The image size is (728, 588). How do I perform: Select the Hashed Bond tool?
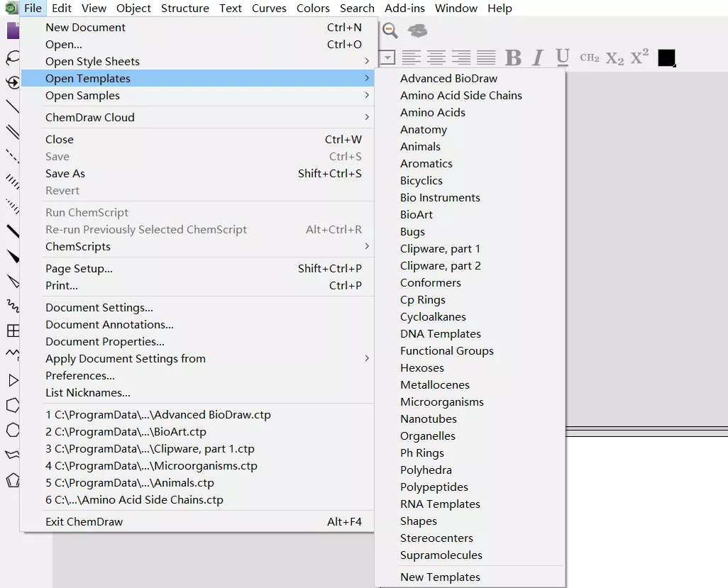click(13, 182)
